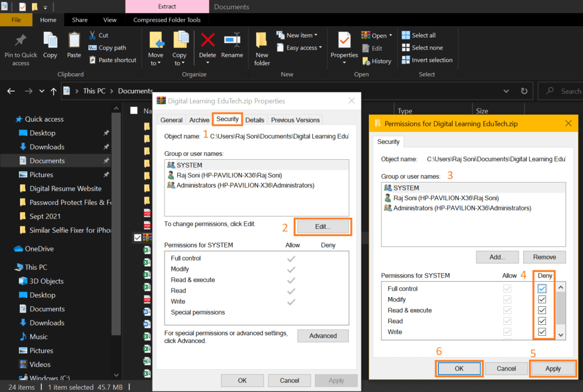Switch to the Share ribbon tab

[x=79, y=19]
